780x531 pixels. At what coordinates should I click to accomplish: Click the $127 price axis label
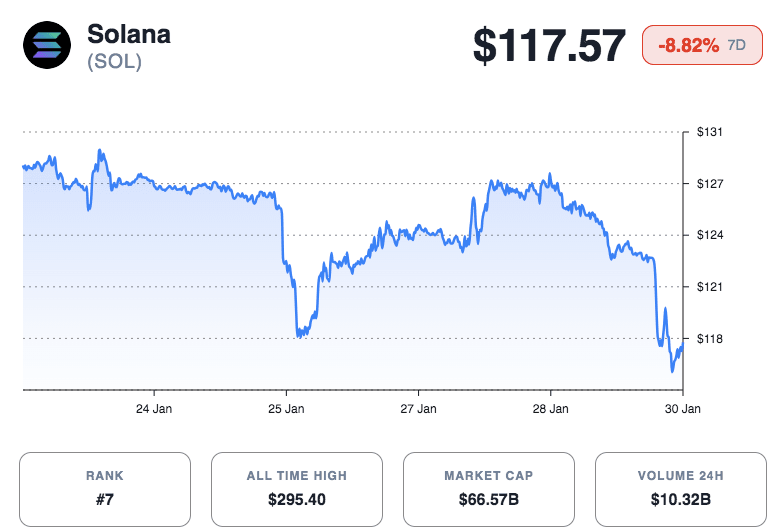(x=709, y=184)
